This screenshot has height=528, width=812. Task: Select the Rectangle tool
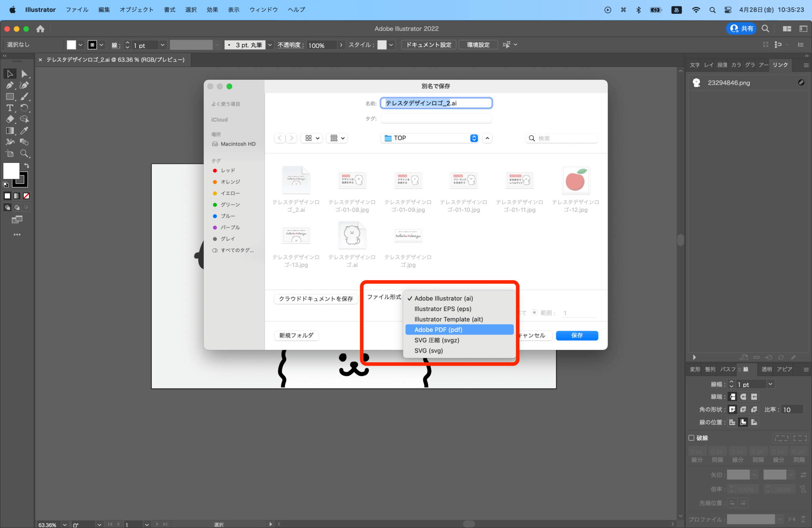10,97
